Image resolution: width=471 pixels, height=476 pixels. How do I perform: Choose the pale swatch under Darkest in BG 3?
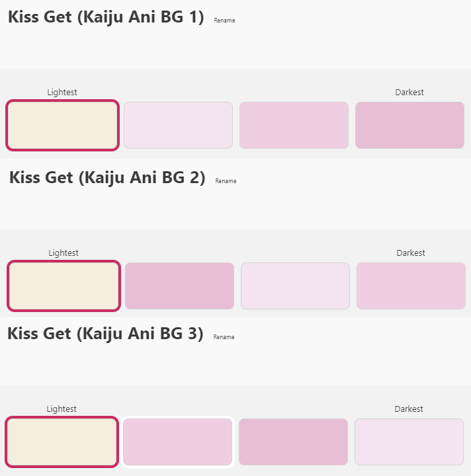[x=409, y=442]
